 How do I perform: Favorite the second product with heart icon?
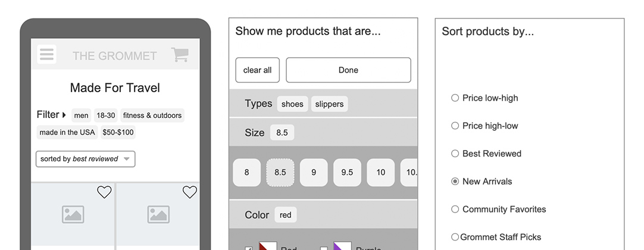(190, 192)
